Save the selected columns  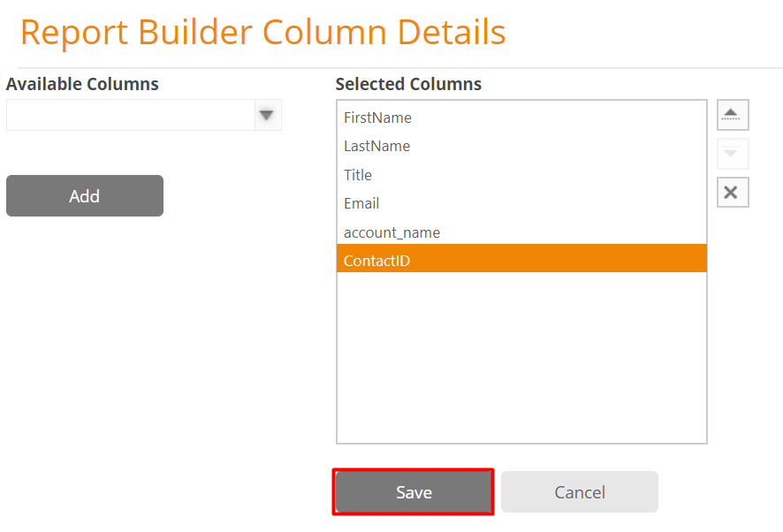(x=414, y=492)
